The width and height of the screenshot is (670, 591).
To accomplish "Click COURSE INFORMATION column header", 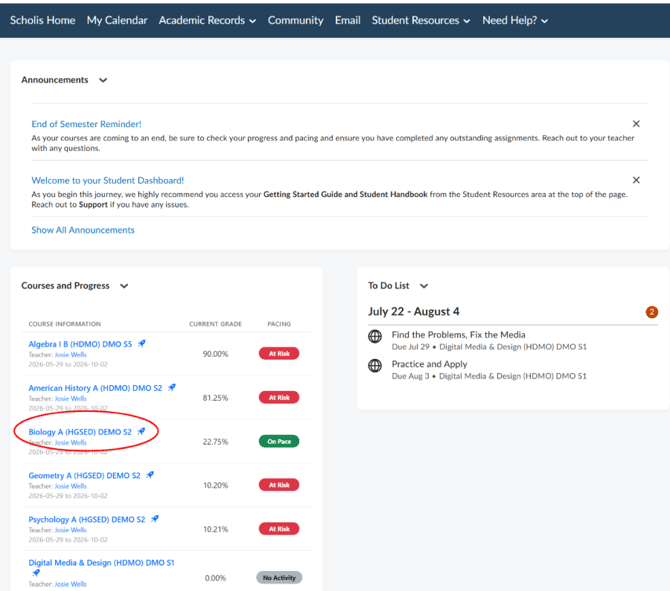I will pyautogui.click(x=65, y=324).
